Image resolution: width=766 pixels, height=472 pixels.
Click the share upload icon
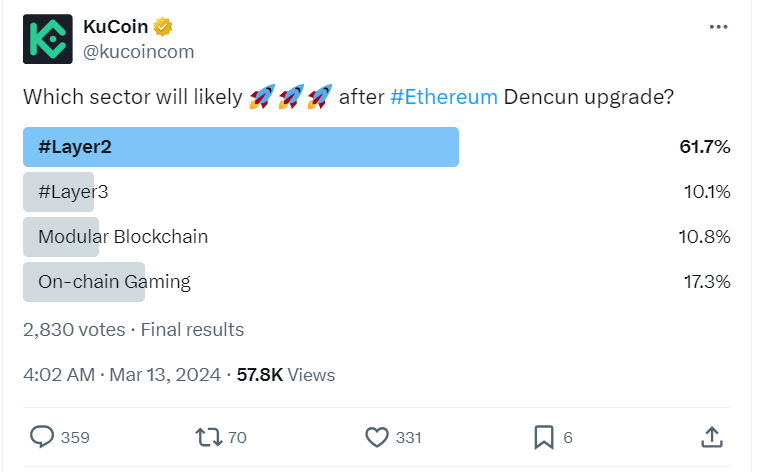711,437
